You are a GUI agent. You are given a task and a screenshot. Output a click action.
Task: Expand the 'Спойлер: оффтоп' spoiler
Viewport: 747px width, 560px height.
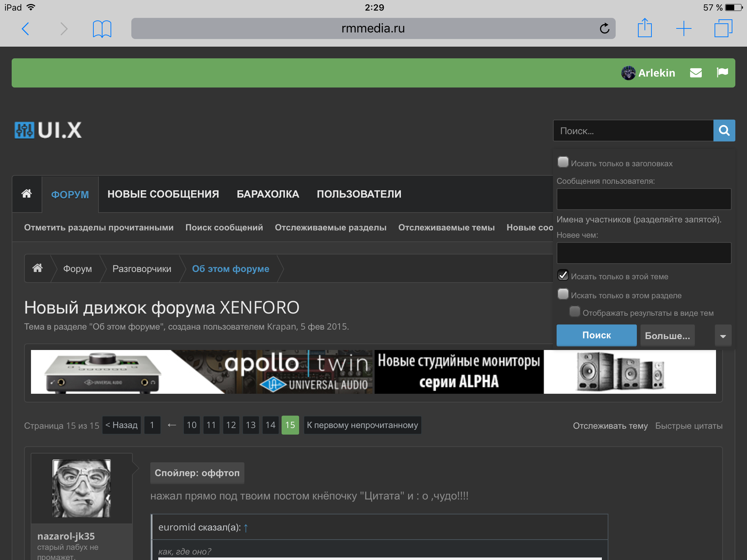[x=197, y=473]
